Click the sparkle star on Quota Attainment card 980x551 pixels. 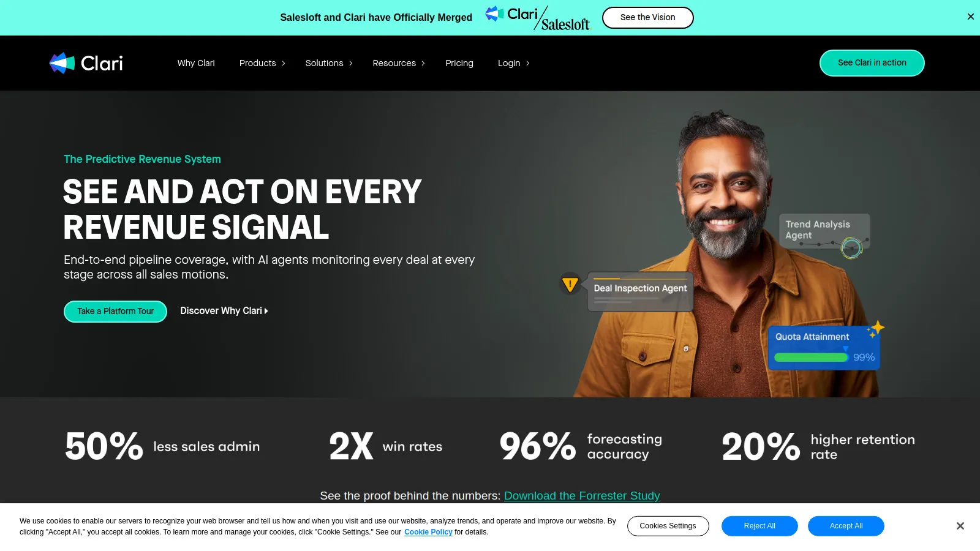(876, 329)
